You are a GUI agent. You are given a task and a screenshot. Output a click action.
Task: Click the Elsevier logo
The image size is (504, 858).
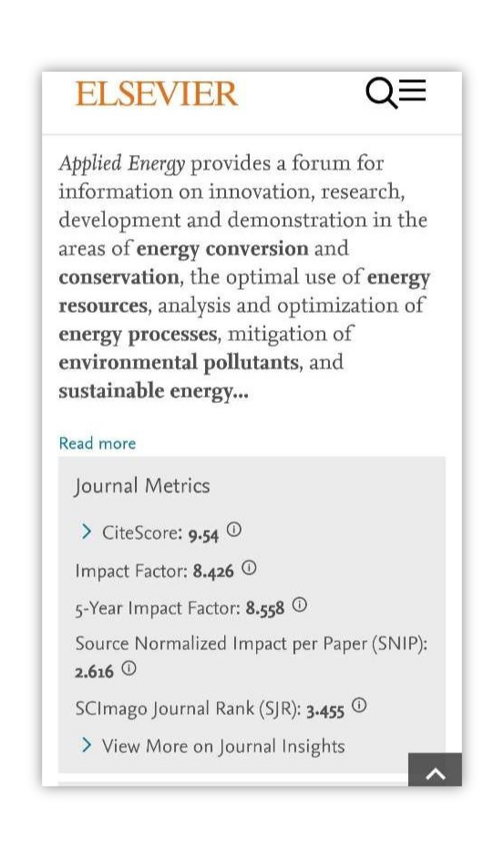click(157, 94)
